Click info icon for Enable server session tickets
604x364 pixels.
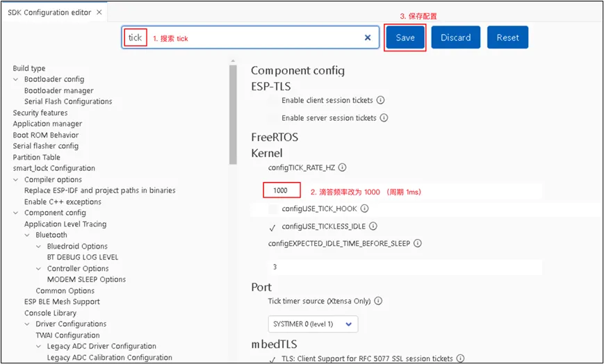(x=383, y=118)
